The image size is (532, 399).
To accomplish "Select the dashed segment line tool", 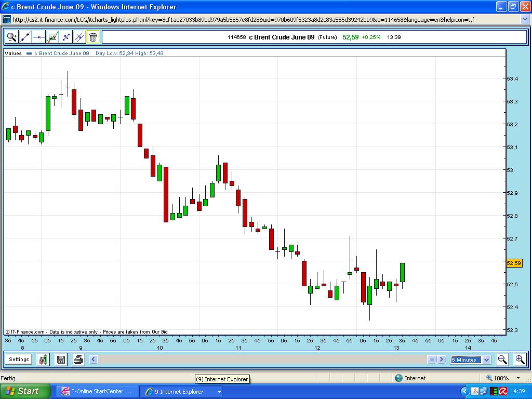I will click(x=66, y=37).
